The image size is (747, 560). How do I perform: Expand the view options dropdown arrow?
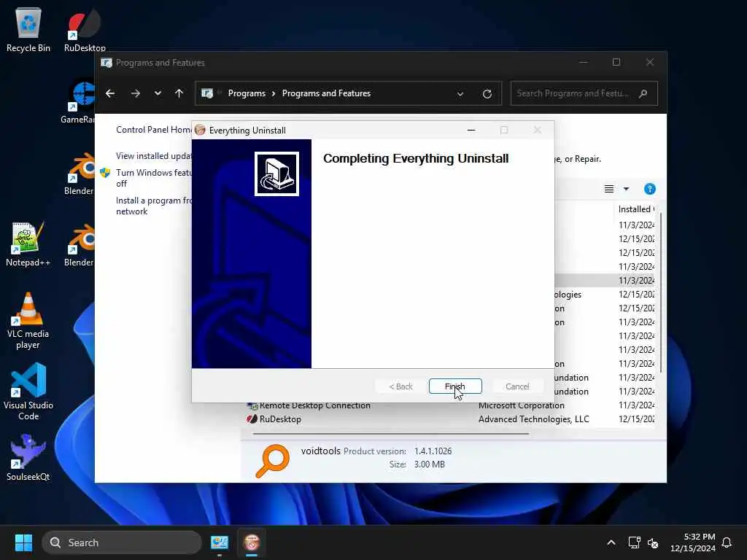tap(627, 189)
